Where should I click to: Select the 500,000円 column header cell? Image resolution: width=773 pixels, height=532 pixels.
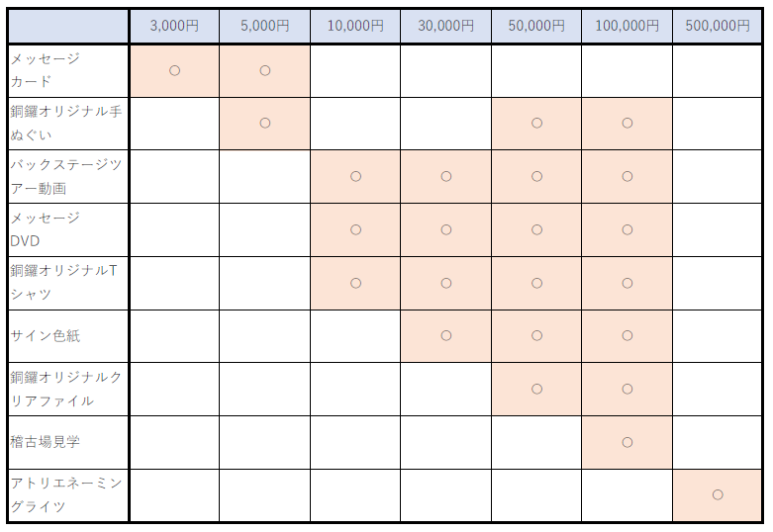[x=718, y=27]
